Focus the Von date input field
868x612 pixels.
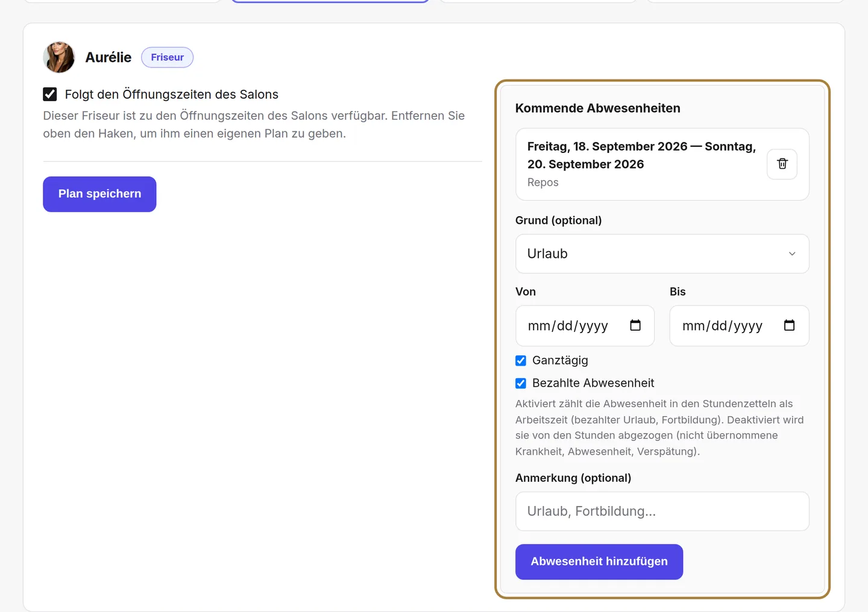tap(585, 326)
